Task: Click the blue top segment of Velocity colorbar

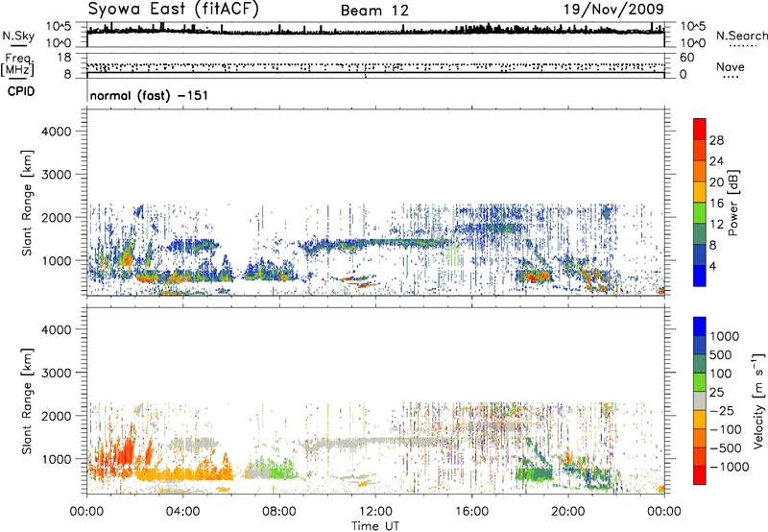Action: [700, 326]
